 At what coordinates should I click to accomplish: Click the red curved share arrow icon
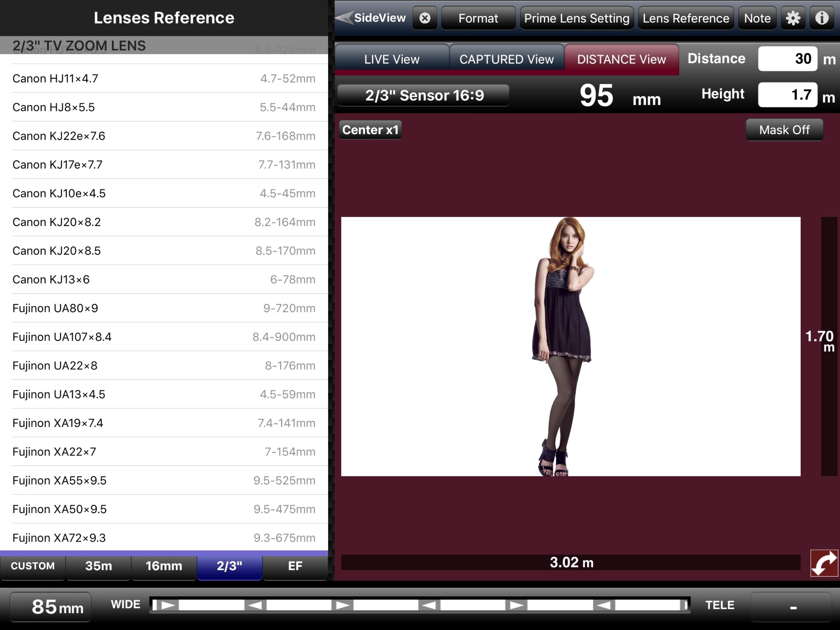(824, 563)
